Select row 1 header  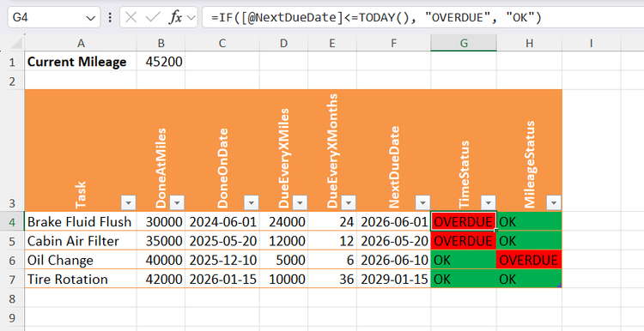[x=12, y=62]
